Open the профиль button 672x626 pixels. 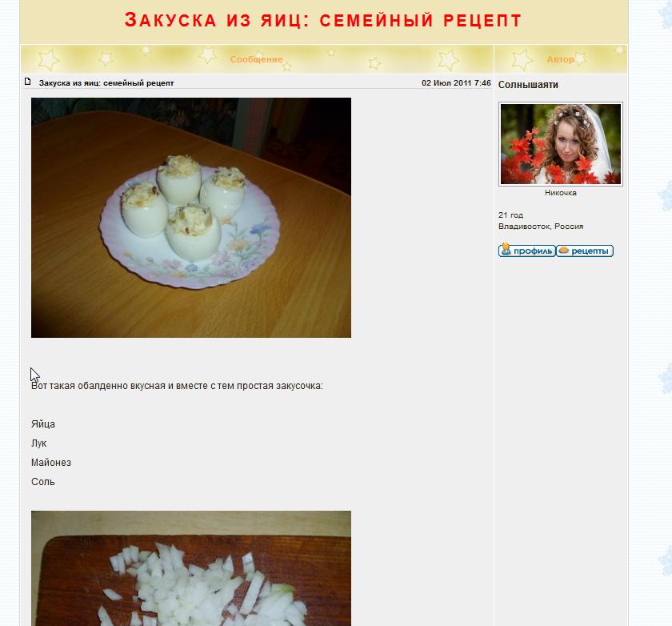527,251
